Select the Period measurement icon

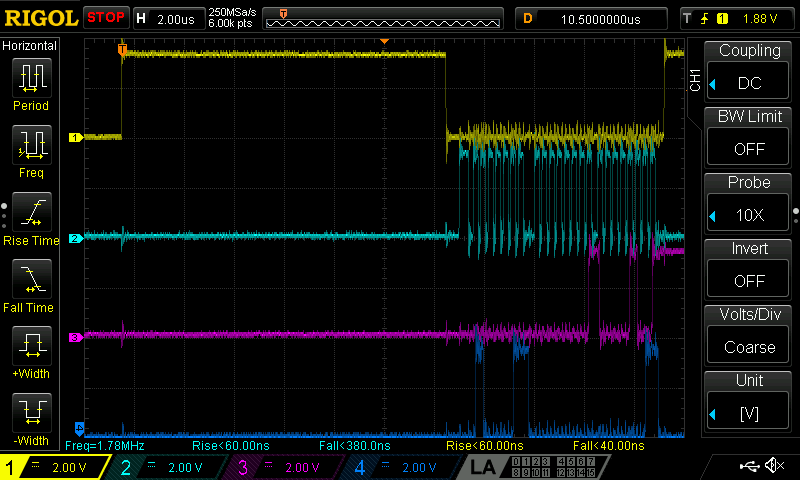coord(32,78)
